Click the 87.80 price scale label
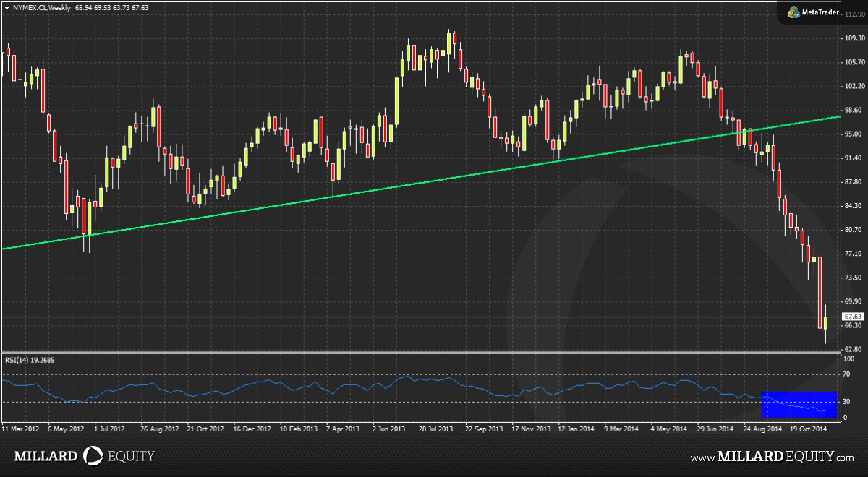 pos(854,181)
